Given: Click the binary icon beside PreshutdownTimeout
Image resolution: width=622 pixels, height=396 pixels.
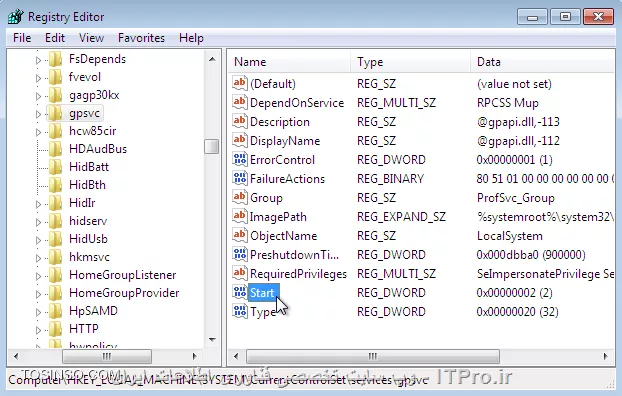Looking at the screenshot, I should 240,254.
